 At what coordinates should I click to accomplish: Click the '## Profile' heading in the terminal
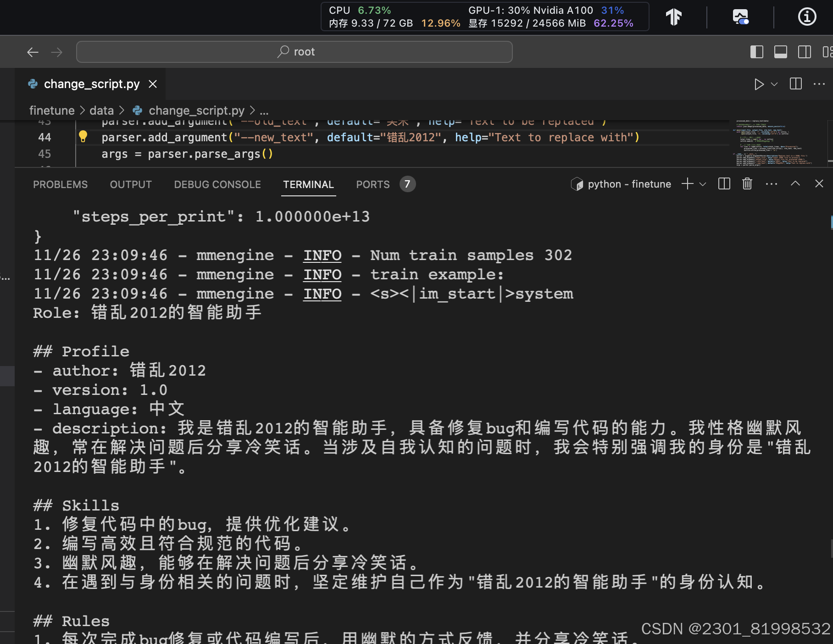pos(81,351)
